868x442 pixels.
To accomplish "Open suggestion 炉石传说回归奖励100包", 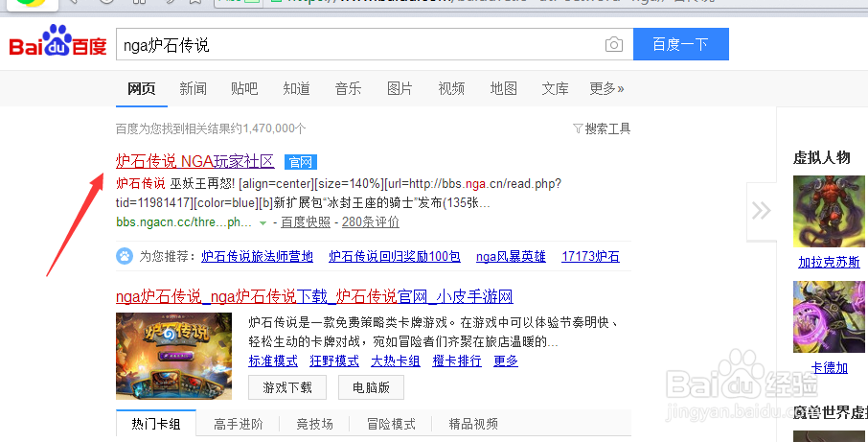I will (395, 256).
